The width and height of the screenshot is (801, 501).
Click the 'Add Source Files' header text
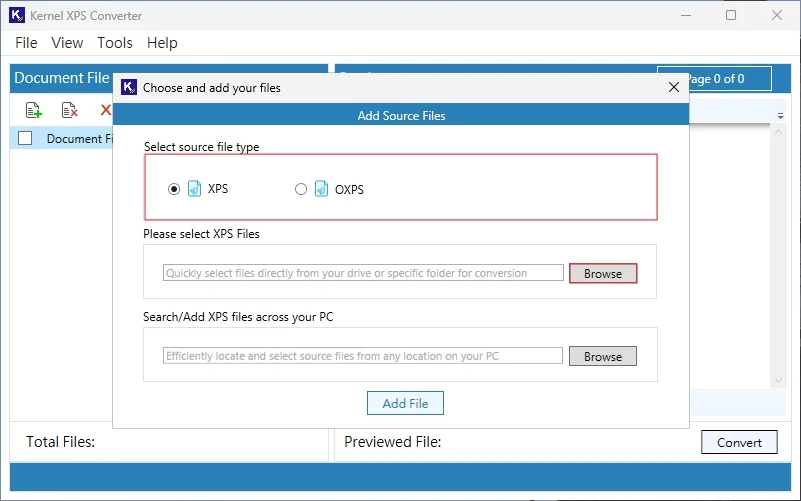tap(402, 116)
